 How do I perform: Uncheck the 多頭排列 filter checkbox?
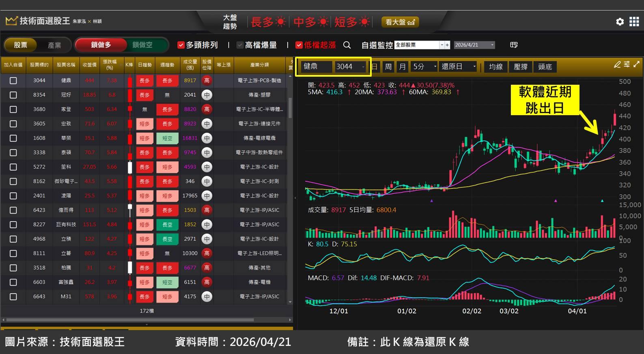tap(181, 45)
